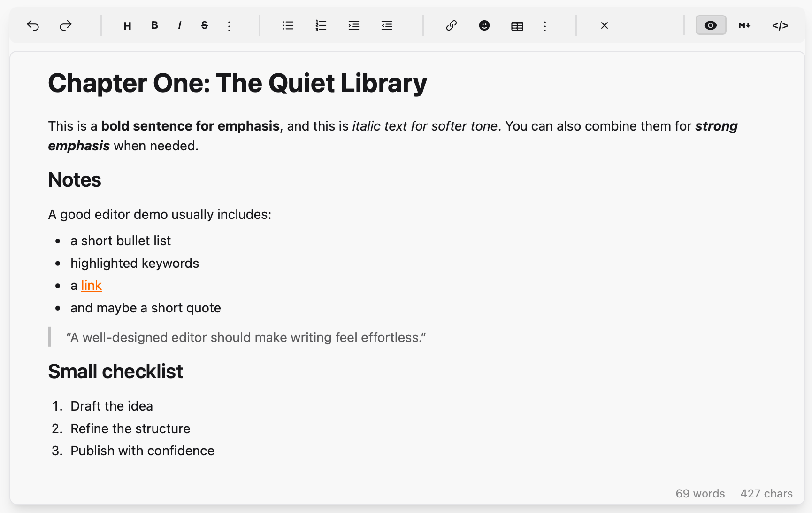Open the 'link' hyperlink in the notes
Image resolution: width=812 pixels, height=513 pixels.
(91, 285)
